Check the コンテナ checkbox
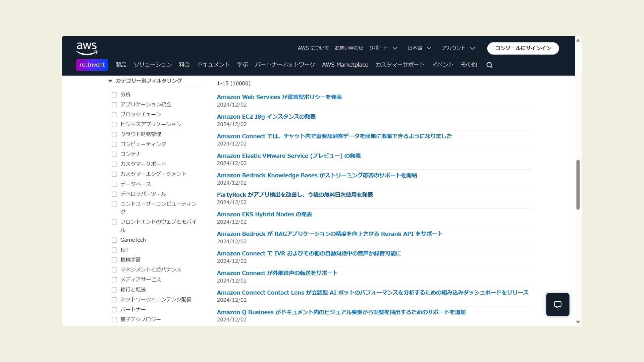Image resolution: width=644 pixels, height=362 pixels. [114, 154]
